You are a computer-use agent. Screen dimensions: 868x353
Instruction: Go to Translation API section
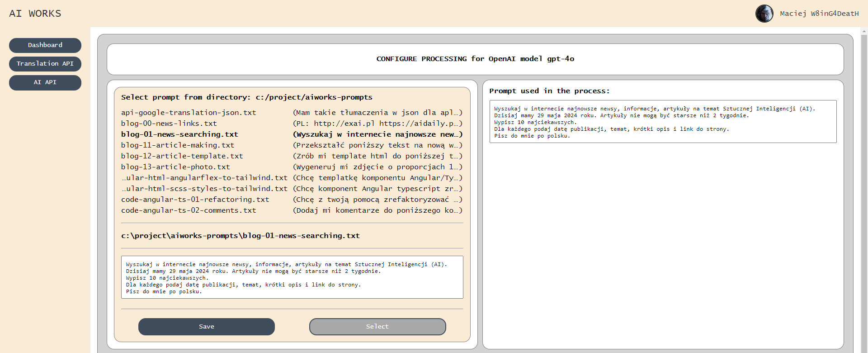pyautogui.click(x=45, y=64)
